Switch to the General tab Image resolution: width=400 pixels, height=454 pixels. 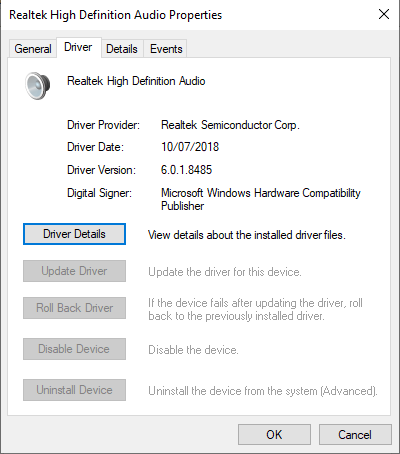coord(33,49)
